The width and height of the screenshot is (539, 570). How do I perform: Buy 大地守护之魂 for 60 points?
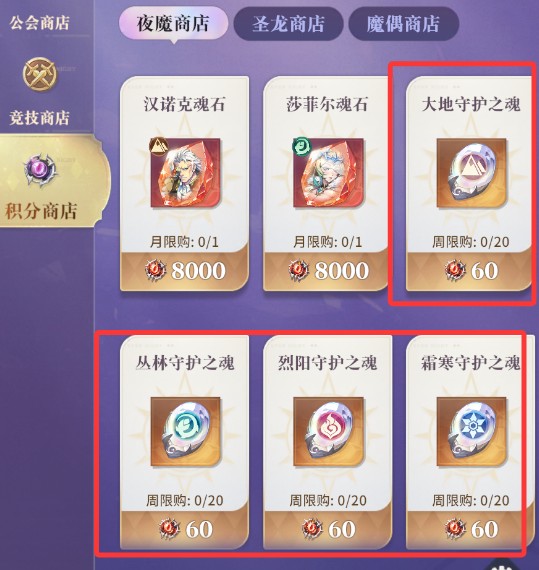470,271
